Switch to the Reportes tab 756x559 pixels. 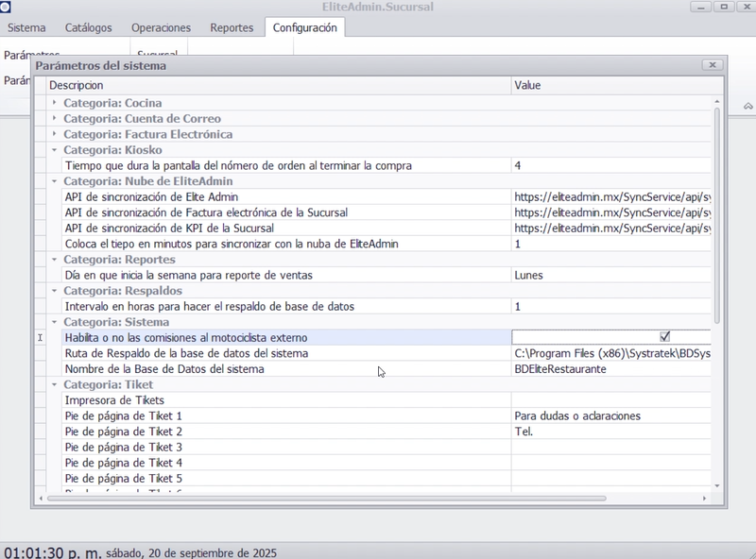[232, 28]
